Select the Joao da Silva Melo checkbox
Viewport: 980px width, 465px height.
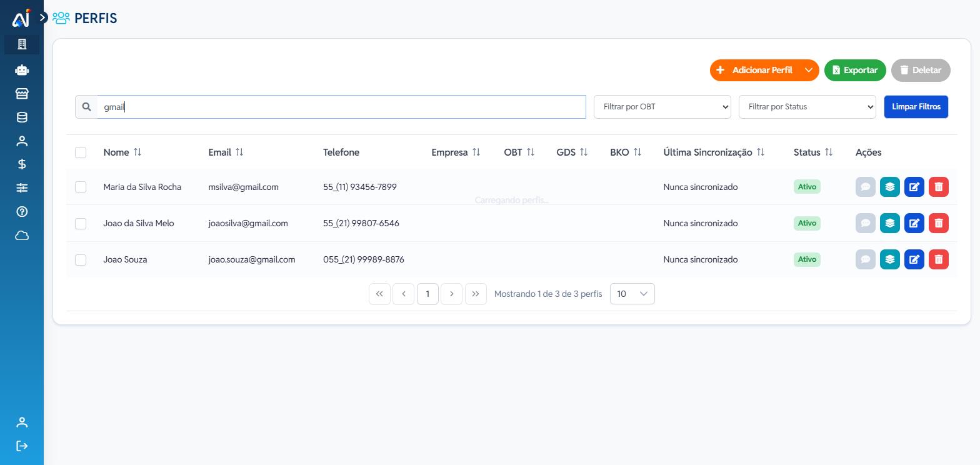pyautogui.click(x=81, y=223)
